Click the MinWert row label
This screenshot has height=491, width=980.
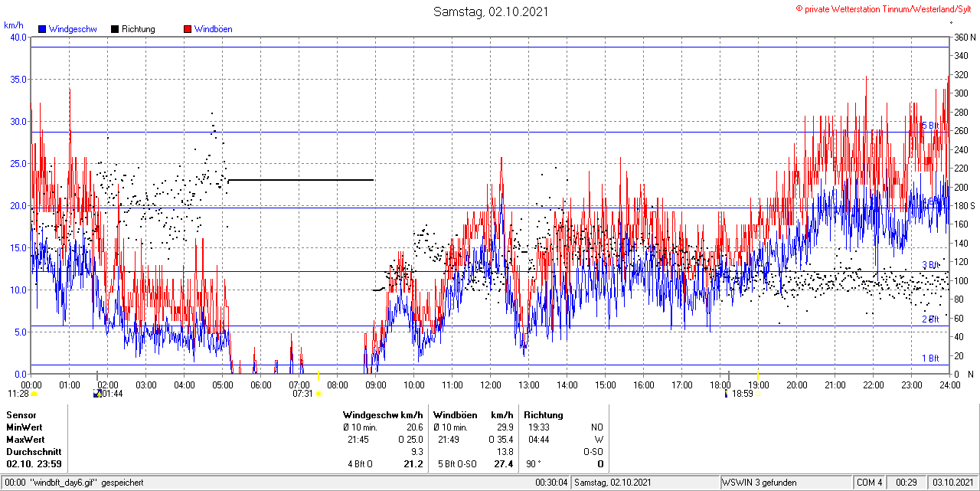point(24,427)
